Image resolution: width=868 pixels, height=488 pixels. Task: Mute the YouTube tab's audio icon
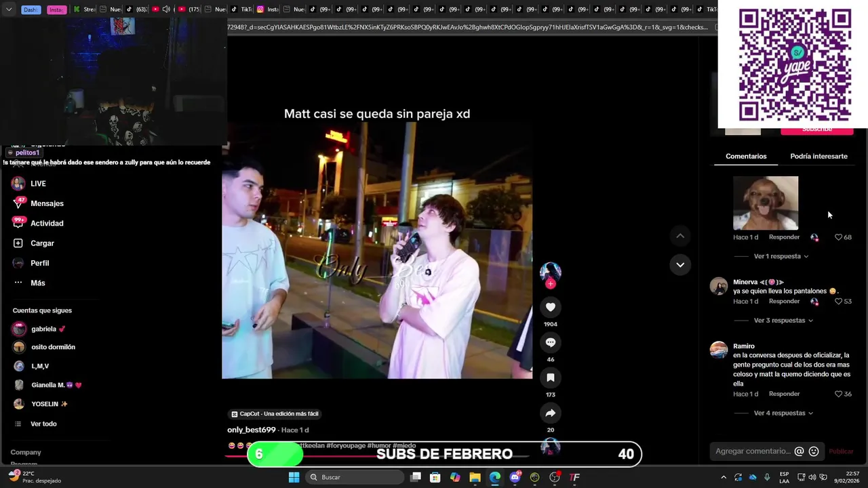pyautogui.click(x=166, y=9)
